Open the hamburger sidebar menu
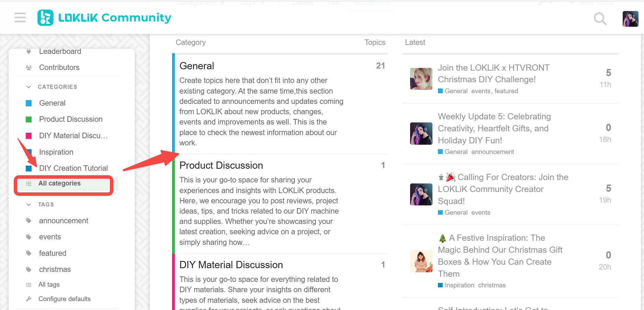This screenshot has height=310, width=644. 20,17
